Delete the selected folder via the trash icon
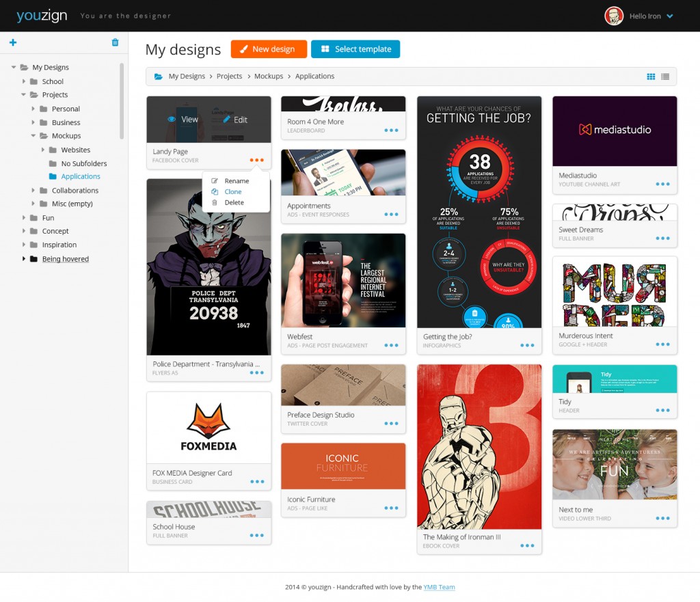 (x=114, y=42)
